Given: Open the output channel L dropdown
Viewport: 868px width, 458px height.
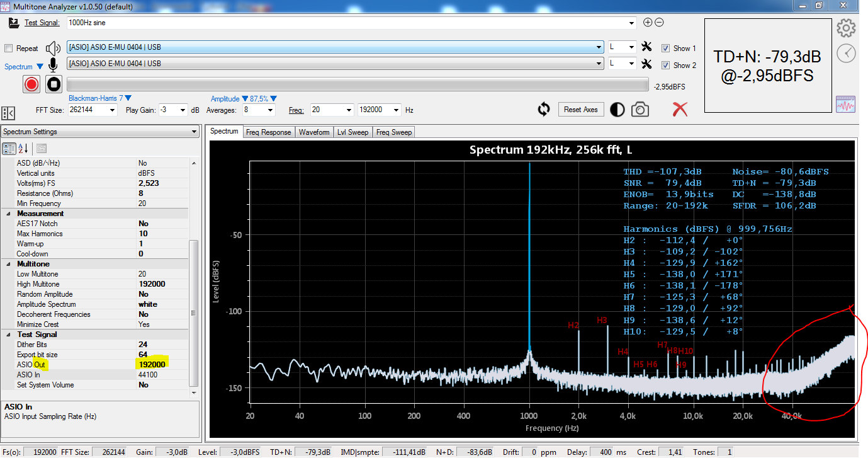Looking at the screenshot, I should 631,47.
